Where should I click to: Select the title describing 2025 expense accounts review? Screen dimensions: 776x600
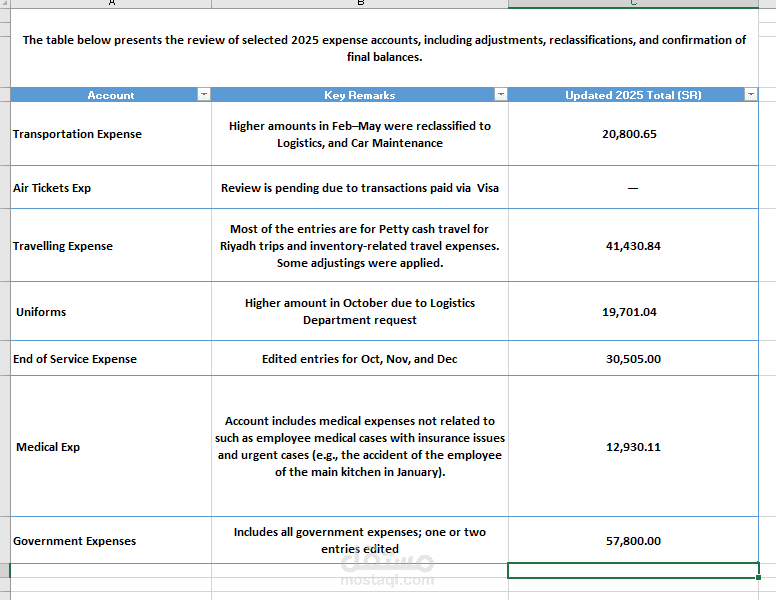coord(384,48)
